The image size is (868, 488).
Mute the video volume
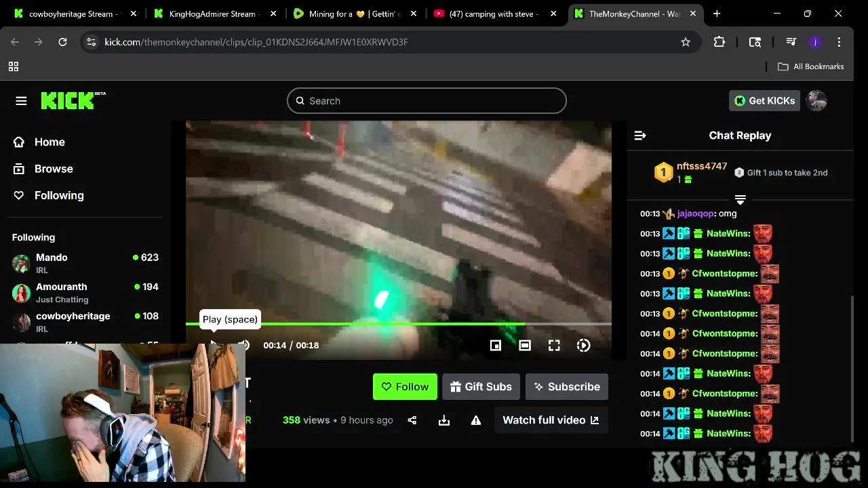tap(244, 346)
